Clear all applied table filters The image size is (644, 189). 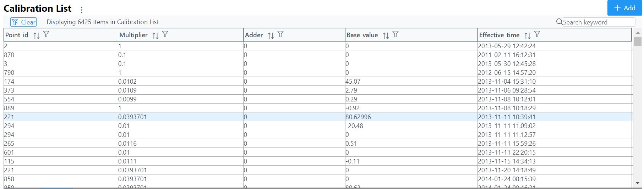[23, 22]
